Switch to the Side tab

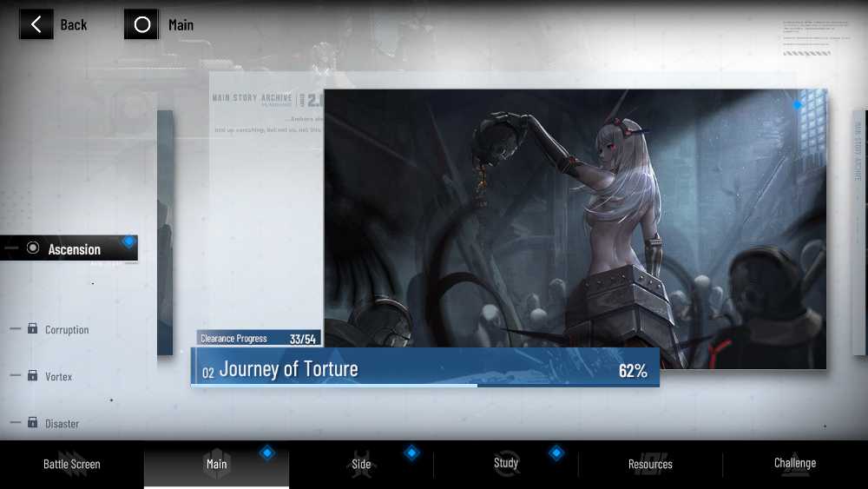click(361, 464)
